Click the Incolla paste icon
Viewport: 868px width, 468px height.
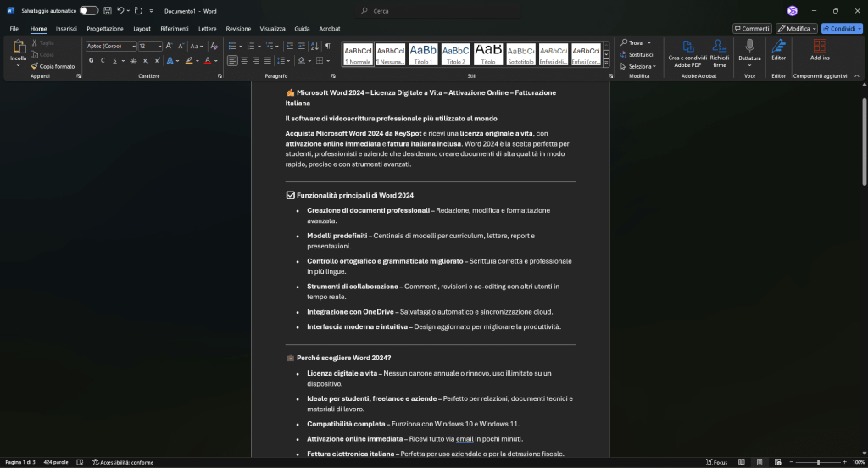pos(19,47)
